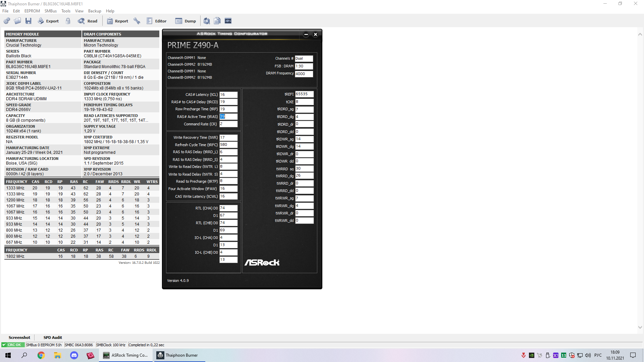Click the gears settings toolbar icon
Viewport: 644px width, 362px height.
[x=7, y=21]
